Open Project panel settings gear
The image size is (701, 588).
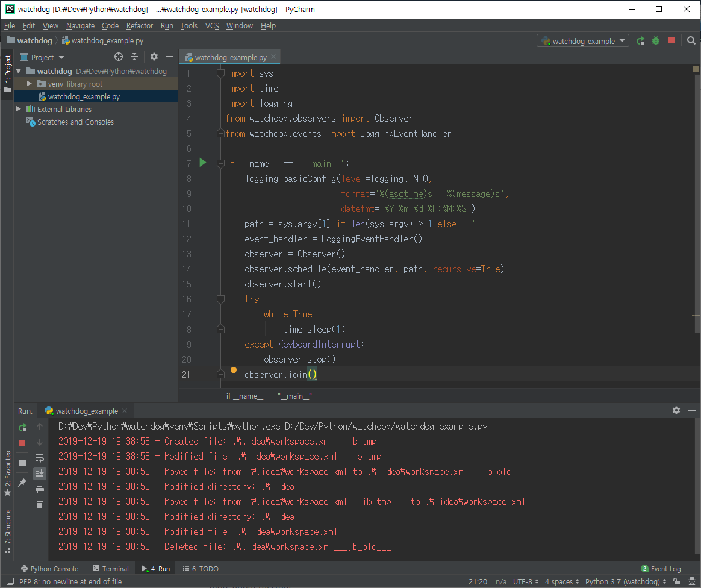pyautogui.click(x=154, y=57)
